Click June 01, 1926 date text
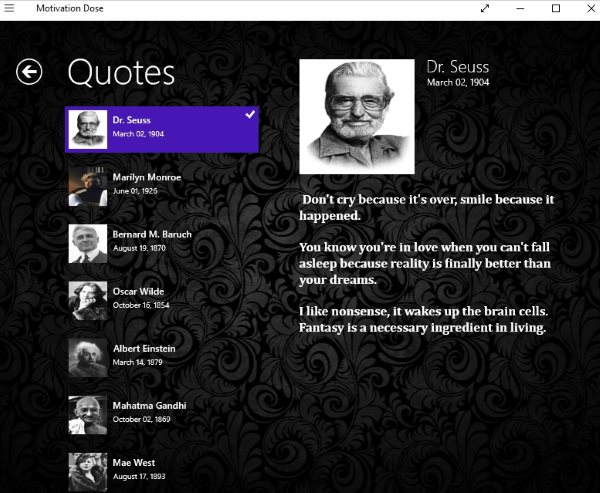The image size is (600, 493). click(x=135, y=191)
